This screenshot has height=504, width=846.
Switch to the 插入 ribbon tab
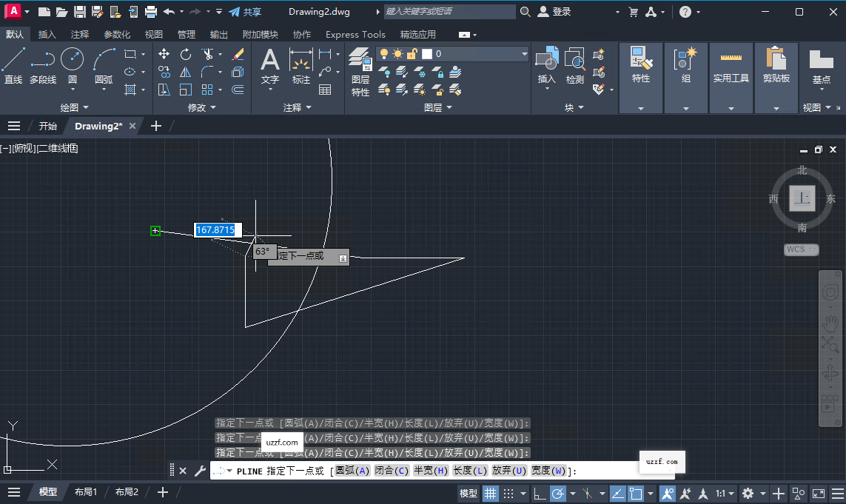pos(46,34)
